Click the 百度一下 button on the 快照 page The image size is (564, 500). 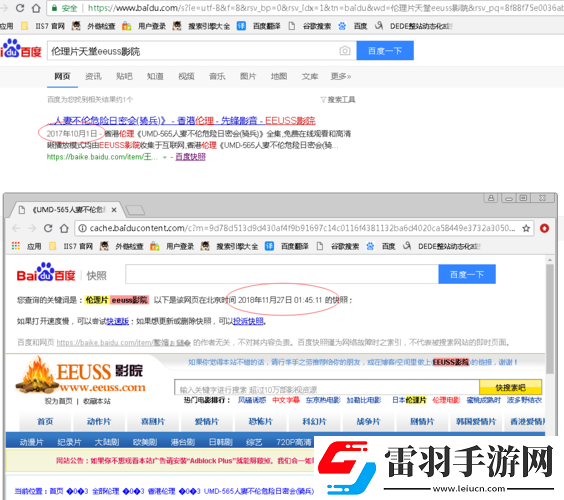467,274
